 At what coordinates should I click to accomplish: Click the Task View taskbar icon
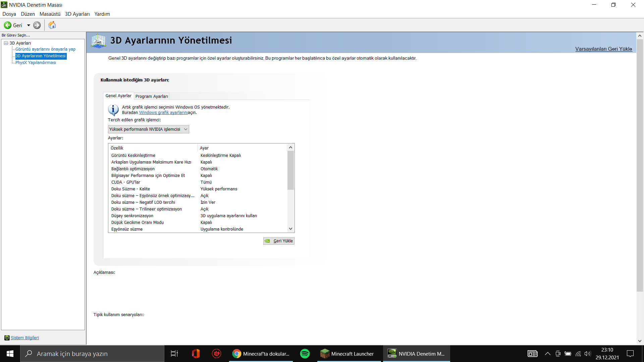pos(174,354)
